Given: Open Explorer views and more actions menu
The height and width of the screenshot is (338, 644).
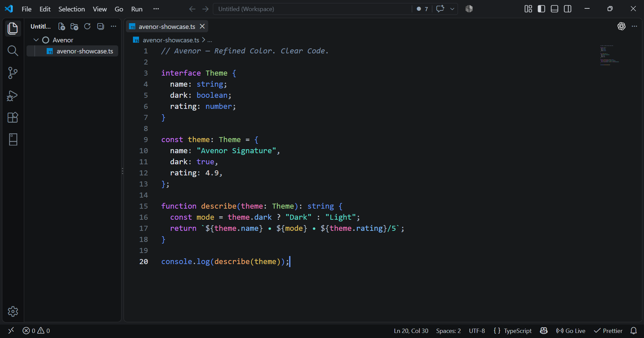Looking at the screenshot, I should [x=113, y=26].
